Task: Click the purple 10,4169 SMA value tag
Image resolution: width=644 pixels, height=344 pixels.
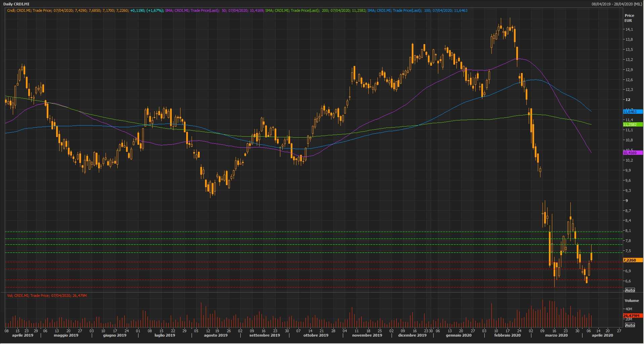Action: point(632,153)
